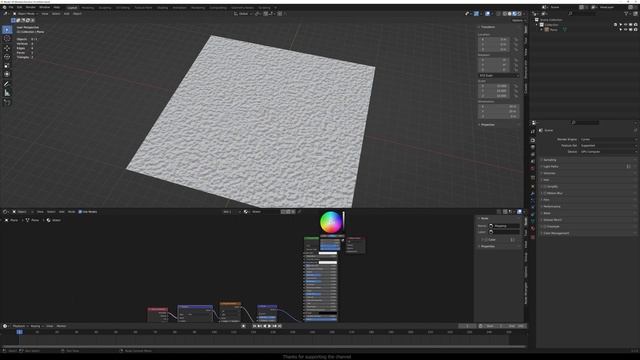Select the Rotate tool
This screenshot has height=360, width=640.
click(7, 57)
